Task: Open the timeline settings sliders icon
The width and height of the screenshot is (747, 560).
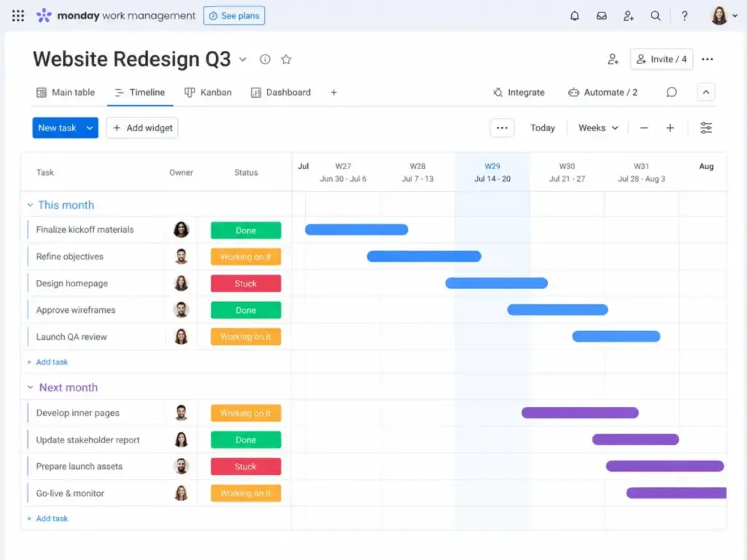Action: [x=706, y=128]
